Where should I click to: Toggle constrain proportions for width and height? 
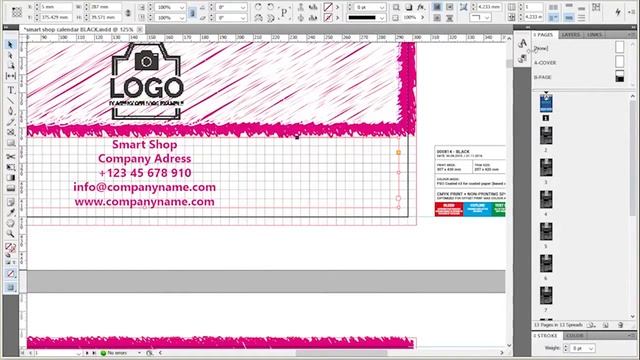point(128,13)
